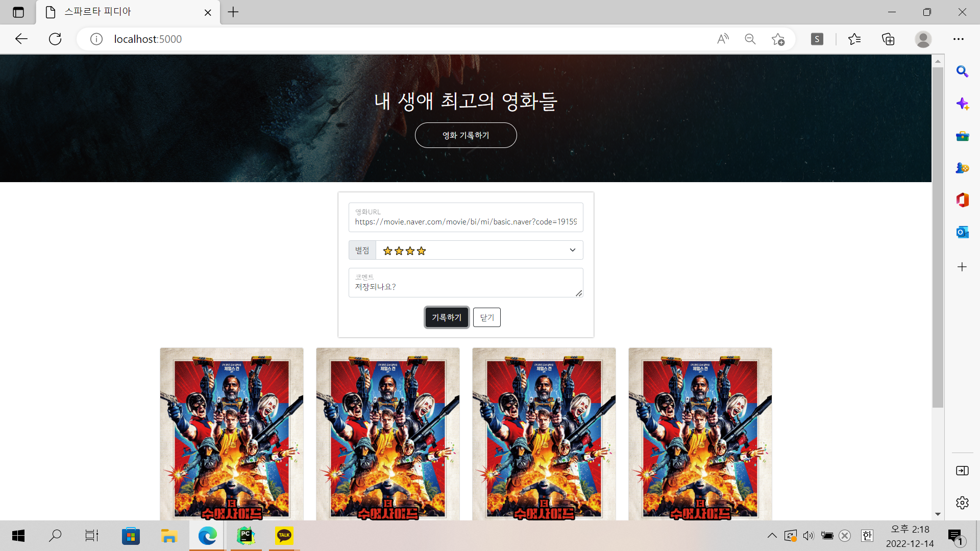Click the second movie poster card
The width and height of the screenshot is (980, 551).
coord(388,434)
